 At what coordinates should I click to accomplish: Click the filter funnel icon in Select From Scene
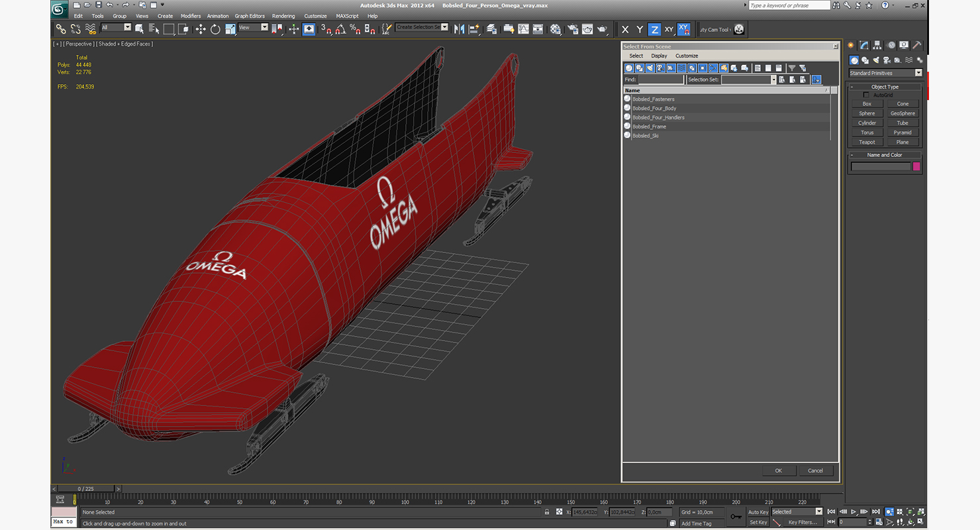(x=791, y=68)
